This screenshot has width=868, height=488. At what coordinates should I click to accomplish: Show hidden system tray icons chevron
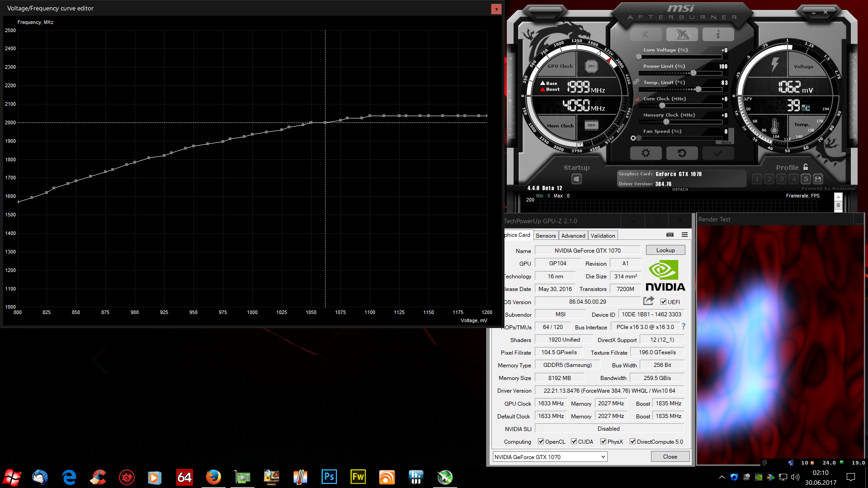[x=722, y=477]
